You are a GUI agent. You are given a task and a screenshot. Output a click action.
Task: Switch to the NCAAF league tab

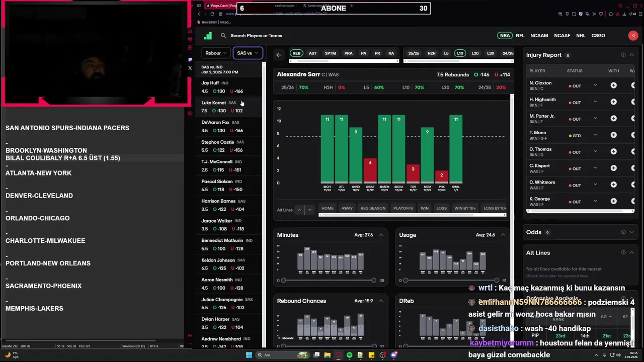[x=562, y=36]
